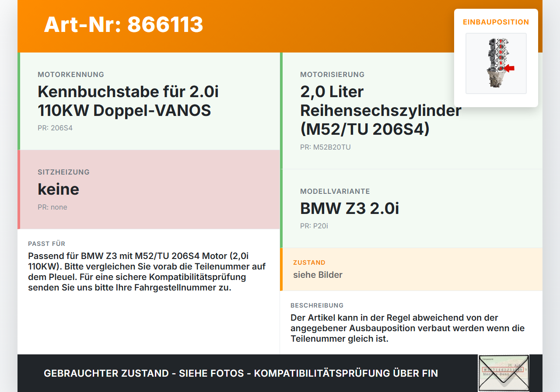Click the EINBAUPOSITION label
Screen dimensions: 560x392
pyautogui.click(x=496, y=22)
